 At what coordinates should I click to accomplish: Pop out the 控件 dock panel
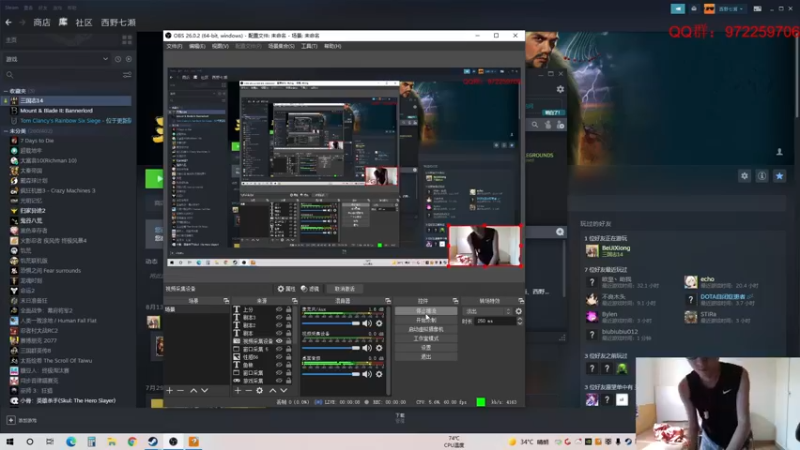455,301
